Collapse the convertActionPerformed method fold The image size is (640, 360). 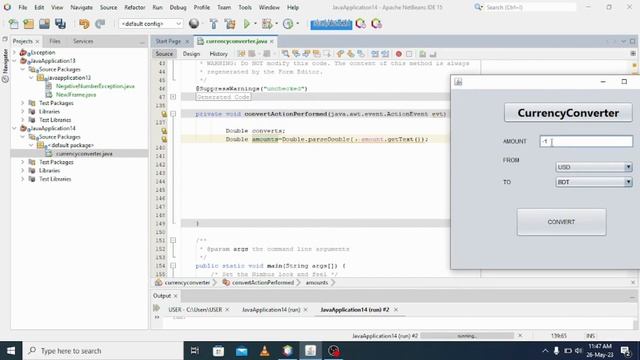tap(173, 114)
